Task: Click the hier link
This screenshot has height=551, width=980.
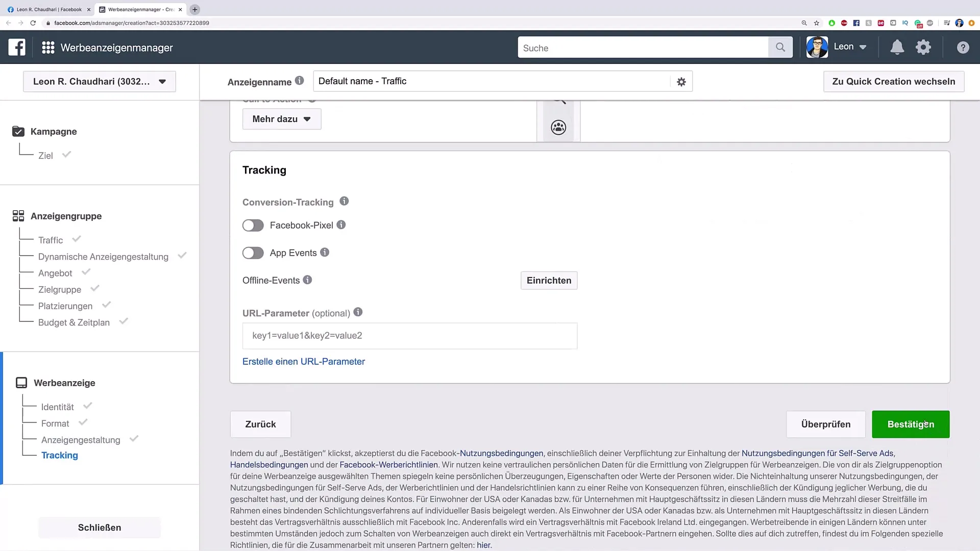Action: coord(483,545)
